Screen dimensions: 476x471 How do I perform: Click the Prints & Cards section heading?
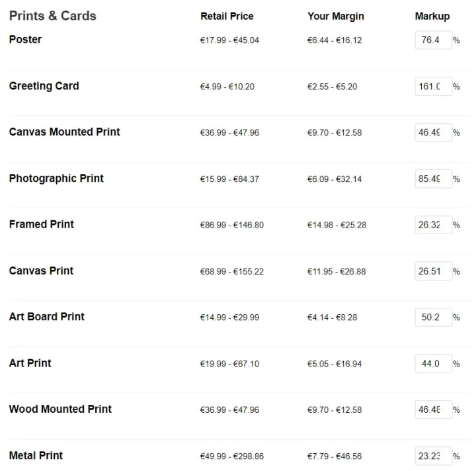click(x=52, y=16)
